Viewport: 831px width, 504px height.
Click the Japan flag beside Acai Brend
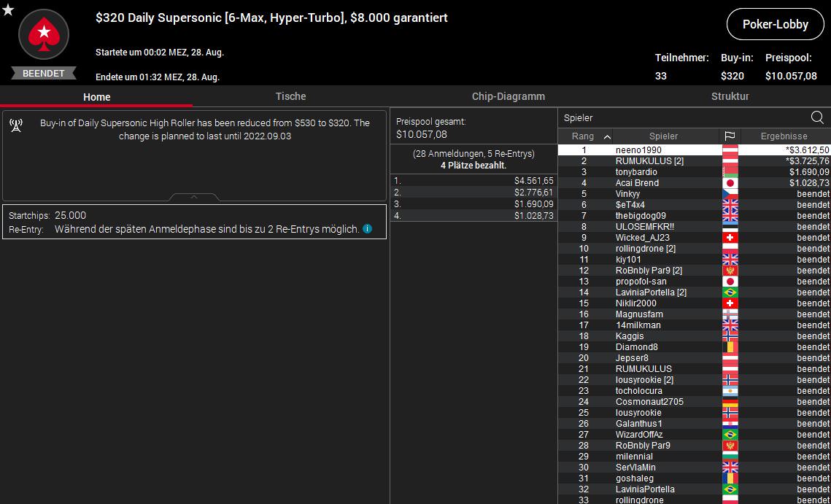click(x=730, y=183)
